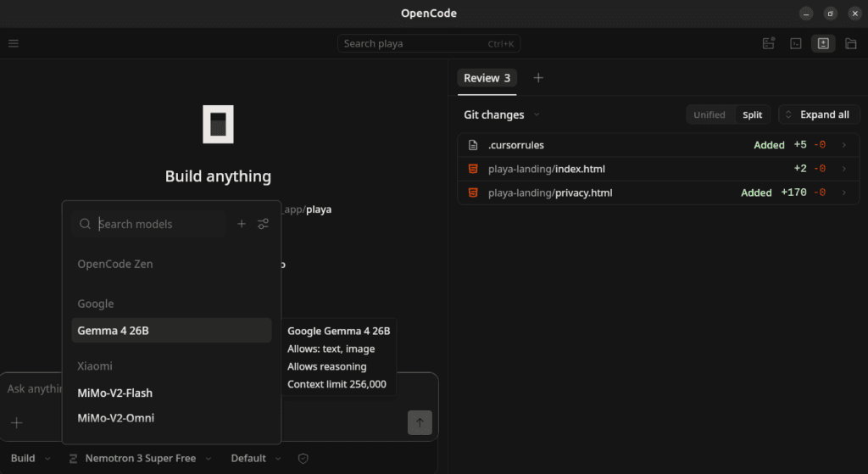The width and height of the screenshot is (868, 474).
Task: Click the magnifier icon in model search
Action: [x=85, y=224]
